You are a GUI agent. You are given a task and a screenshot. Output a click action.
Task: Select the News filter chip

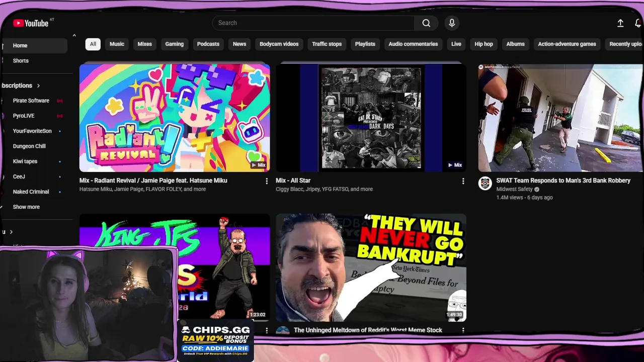pyautogui.click(x=239, y=44)
